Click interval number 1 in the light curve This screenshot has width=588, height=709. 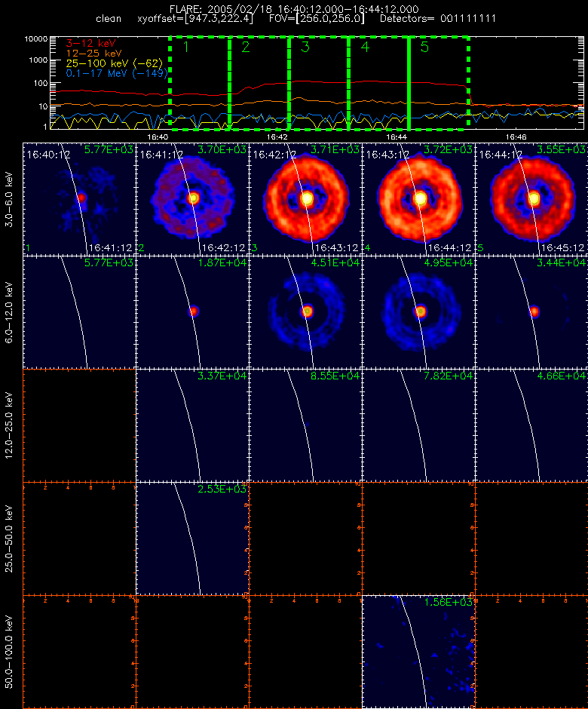185,47
